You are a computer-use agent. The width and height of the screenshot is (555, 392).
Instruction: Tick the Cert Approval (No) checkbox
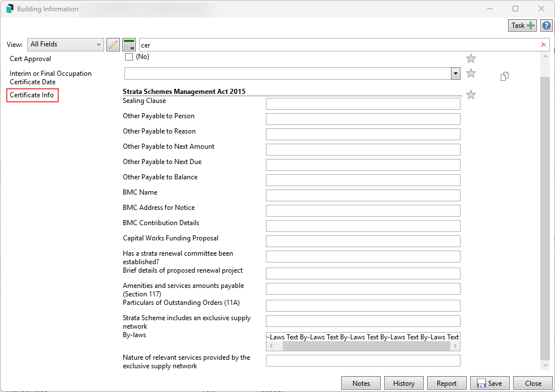coord(129,57)
